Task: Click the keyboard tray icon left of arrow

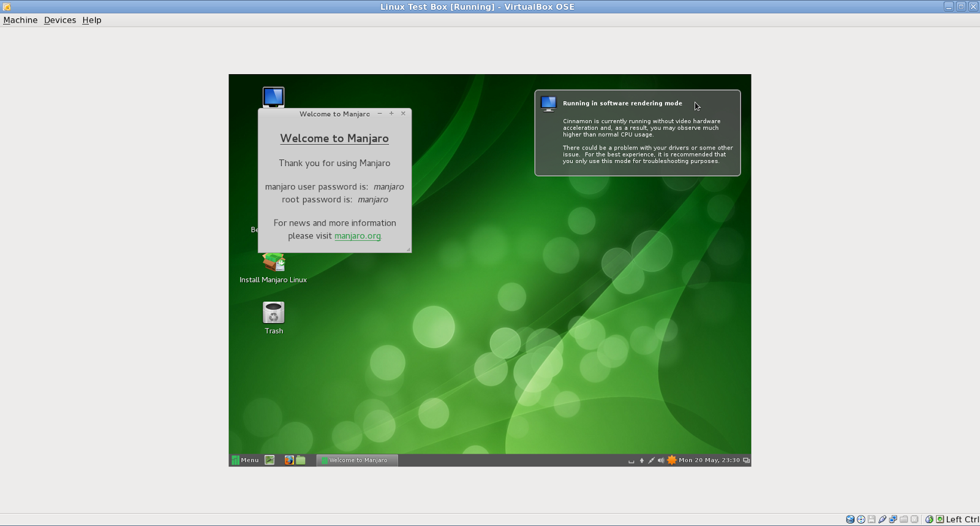Action: tap(631, 462)
